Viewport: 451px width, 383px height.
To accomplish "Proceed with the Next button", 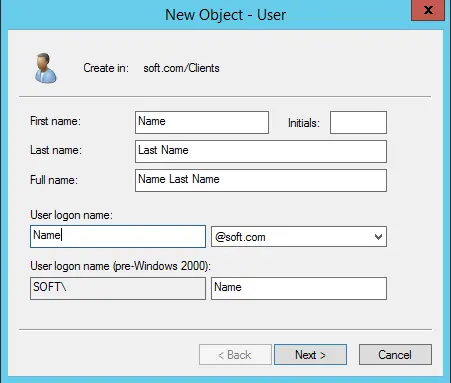I will (310, 355).
